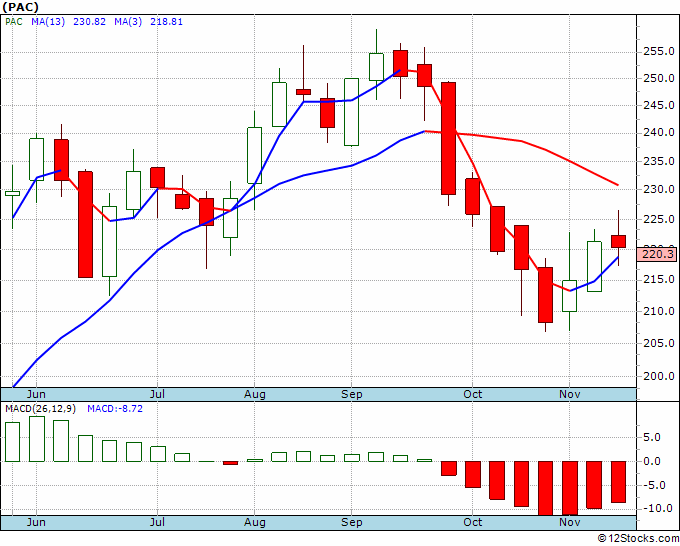Click the 255.0 price axis label
The image size is (680, 546).
point(658,52)
